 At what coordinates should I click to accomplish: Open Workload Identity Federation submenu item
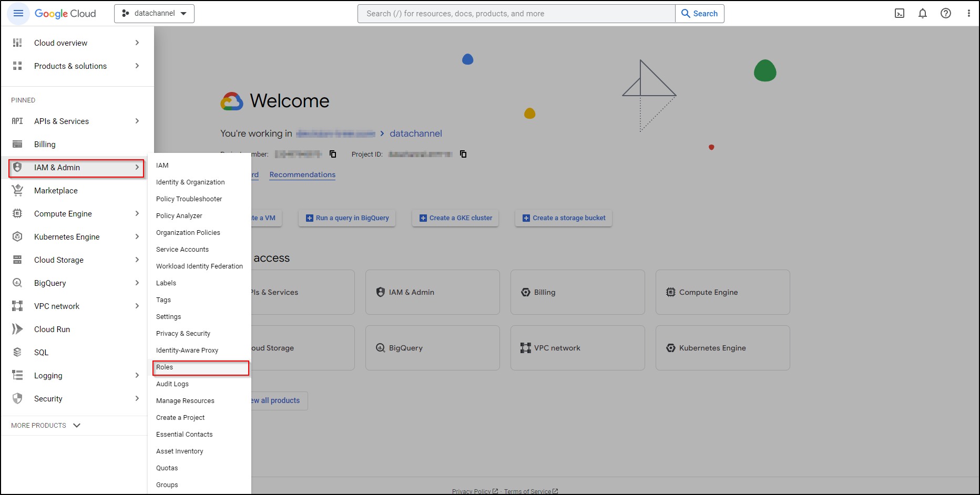(199, 266)
